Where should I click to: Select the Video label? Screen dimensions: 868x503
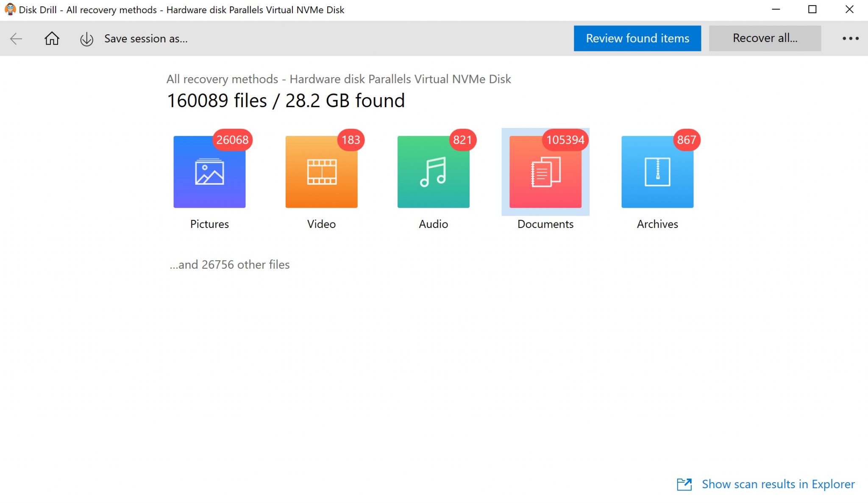[321, 224]
